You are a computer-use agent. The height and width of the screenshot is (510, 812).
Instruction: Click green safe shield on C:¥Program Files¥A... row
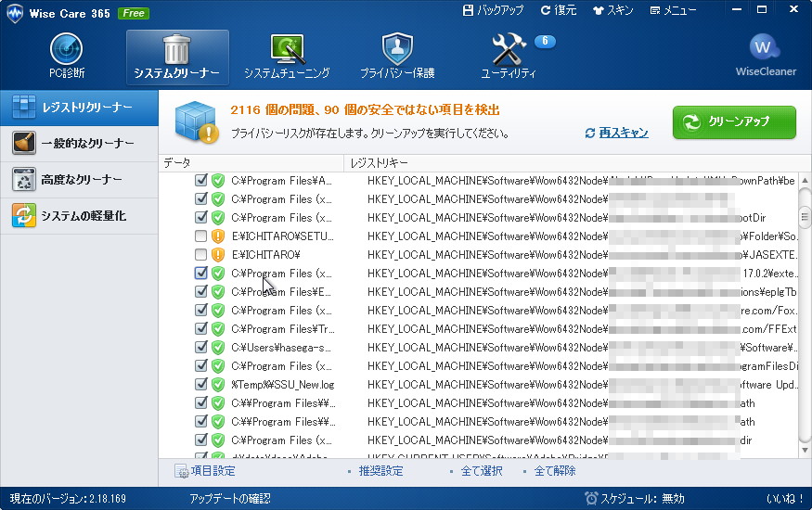(x=218, y=181)
